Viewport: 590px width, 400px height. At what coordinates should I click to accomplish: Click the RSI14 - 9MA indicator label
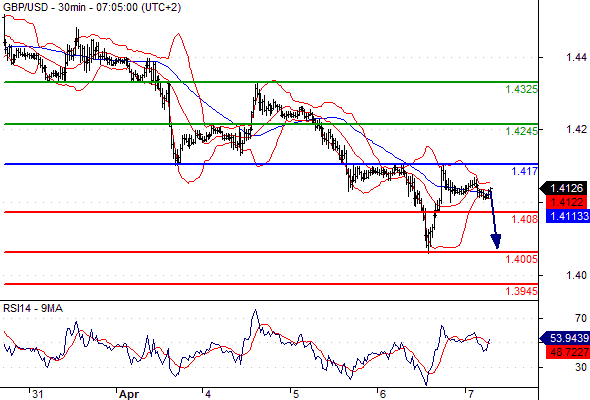click(33, 309)
